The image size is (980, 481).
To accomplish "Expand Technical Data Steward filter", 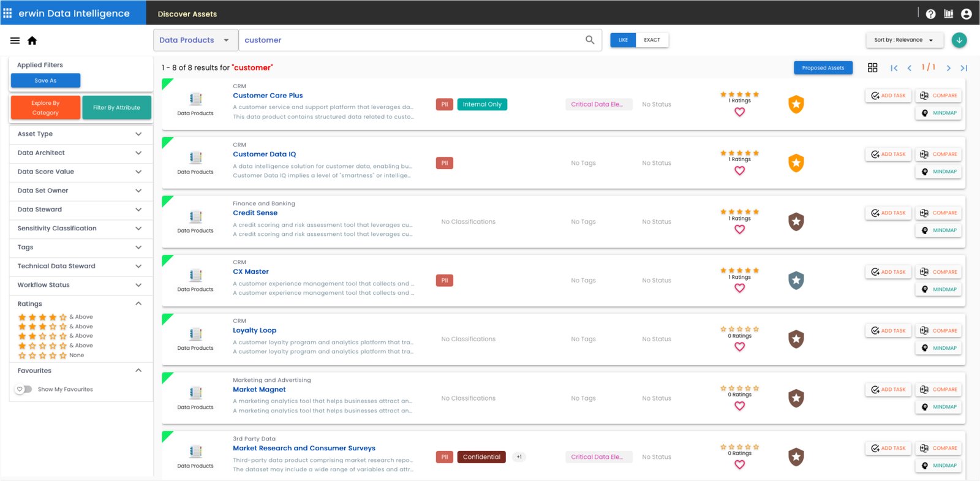I will point(80,266).
